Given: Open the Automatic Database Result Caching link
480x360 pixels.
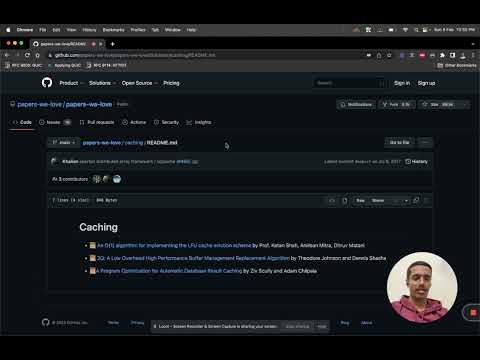Looking at the screenshot, I should [169, 271].
